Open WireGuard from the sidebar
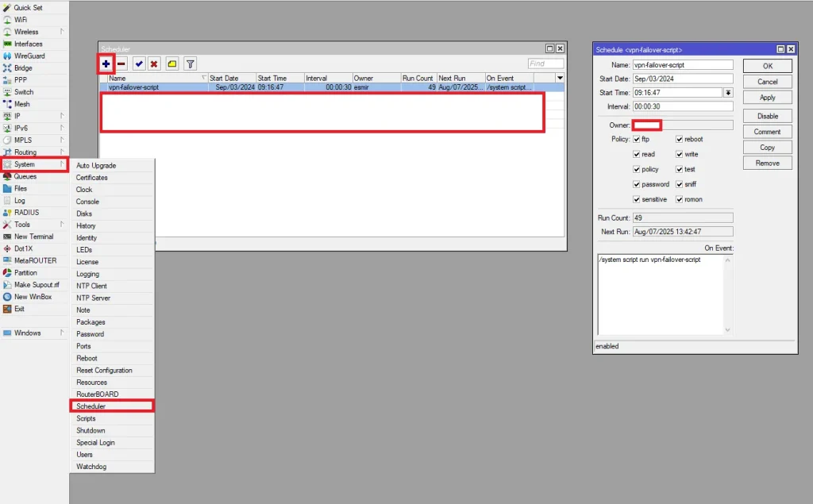The width and height of the screenshot is (813, 504). pyautogui.click(x=29, y=56)
